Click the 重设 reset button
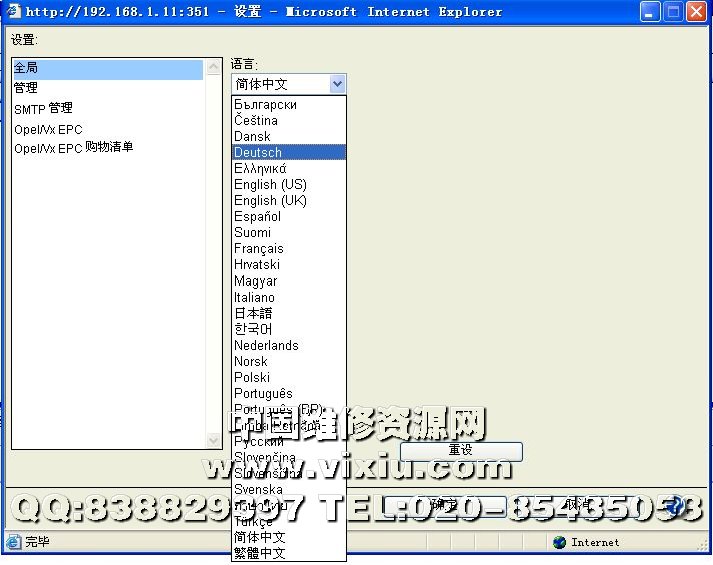The height and width of the screenshot is (565, 713). pos(461,450)
